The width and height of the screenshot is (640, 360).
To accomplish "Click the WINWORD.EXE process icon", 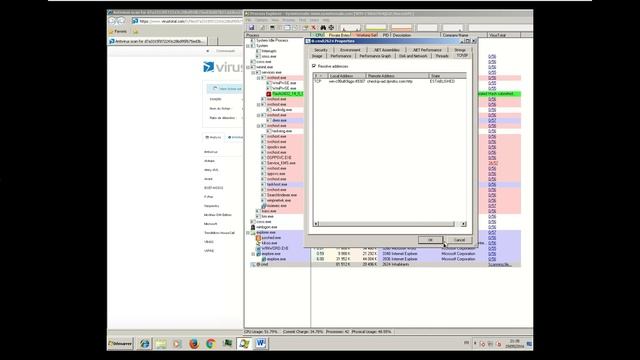I will (x=258, y=248).
